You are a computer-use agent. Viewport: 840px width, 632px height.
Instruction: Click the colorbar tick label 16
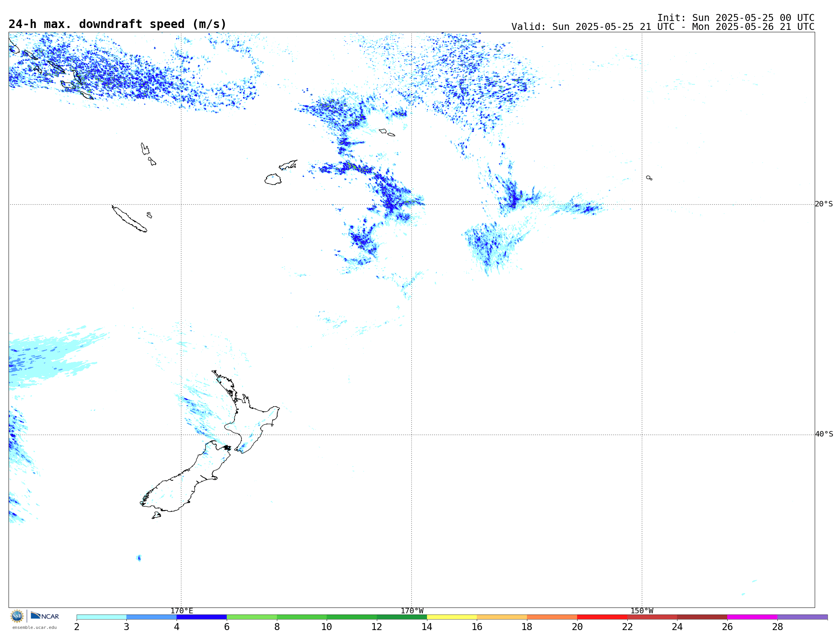tap(477, 627)
